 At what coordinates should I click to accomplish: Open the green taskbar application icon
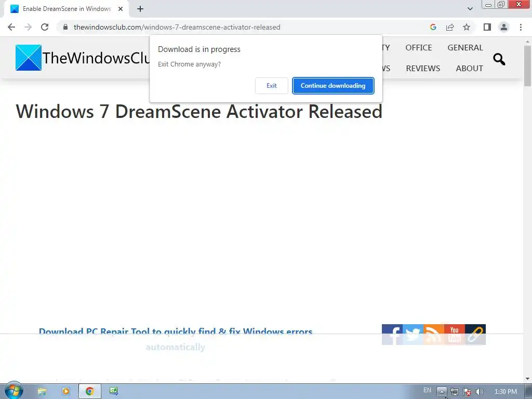coord(114,391)
